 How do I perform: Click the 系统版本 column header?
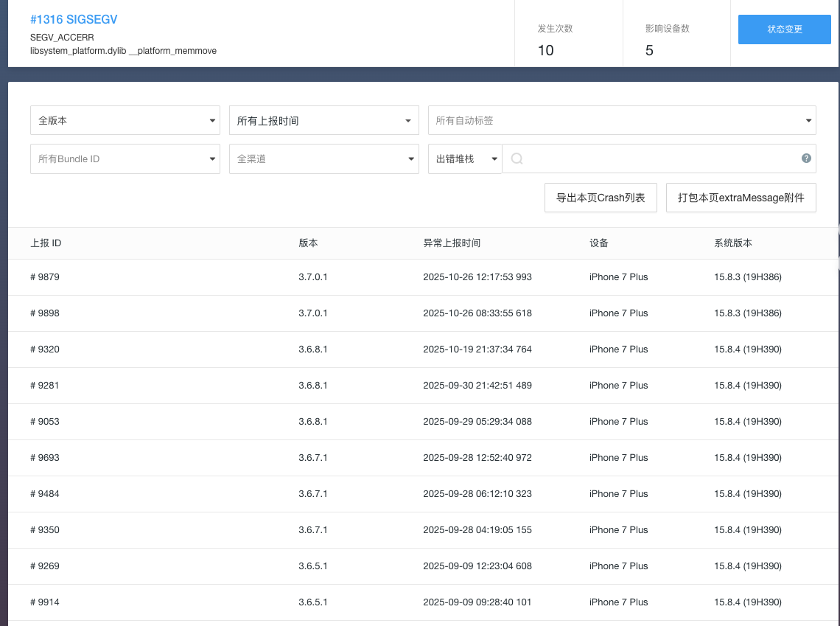pyautogui.click(x=732, y=243)
